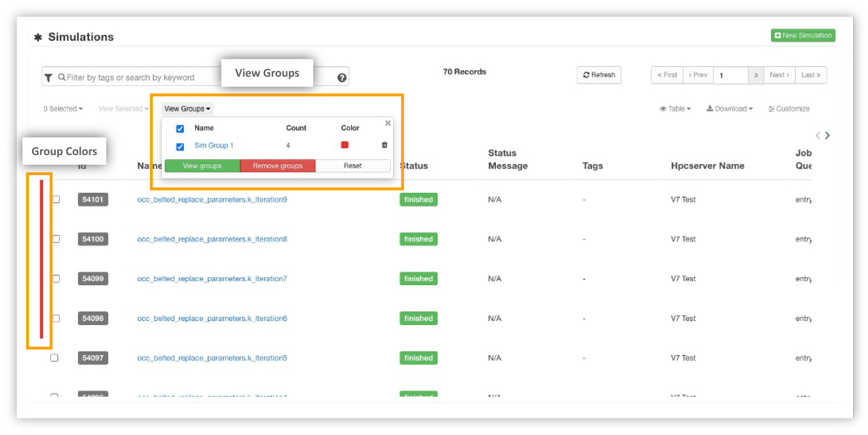Click the 70 Records label
Viewport: 868px width, 435px height.
pos(464,72)
